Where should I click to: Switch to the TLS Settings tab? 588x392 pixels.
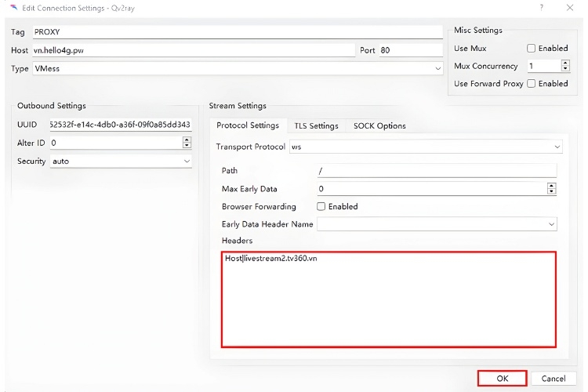(x=316, y=125)
